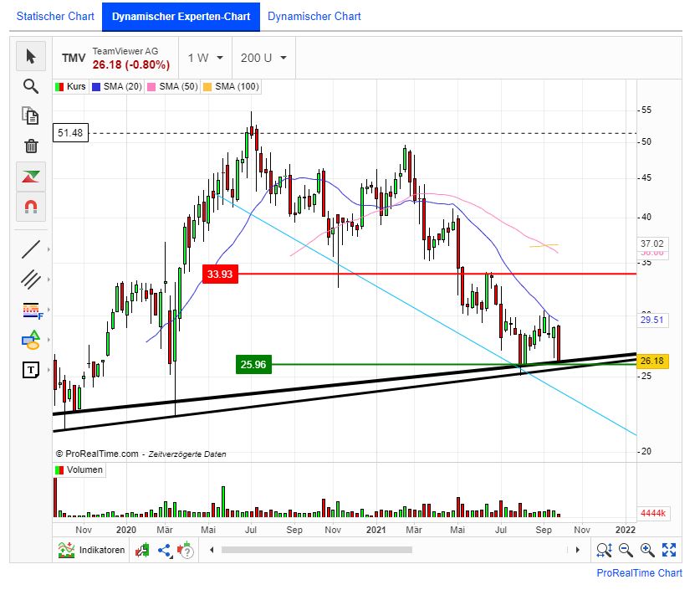Click the 26.18 (-0.80%) price text
The height and width of the screenshot is (595, 700).
point(131,64)
